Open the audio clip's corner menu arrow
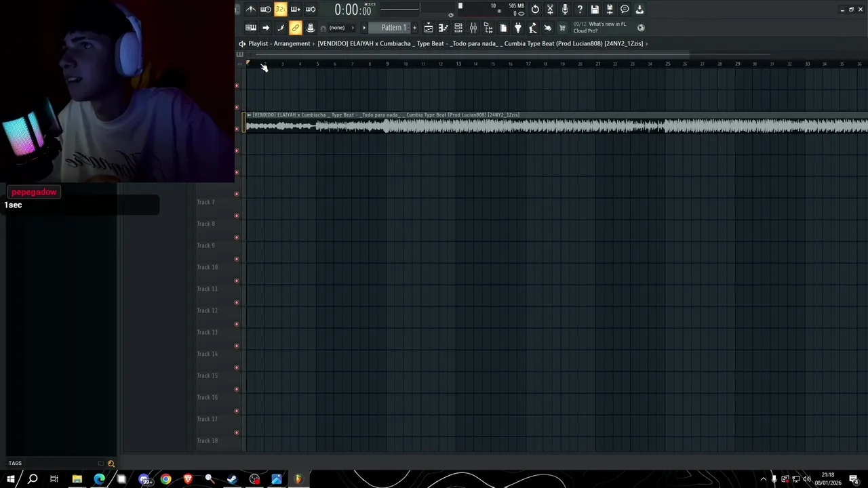The image size is (868, 488). pos(249,115)
